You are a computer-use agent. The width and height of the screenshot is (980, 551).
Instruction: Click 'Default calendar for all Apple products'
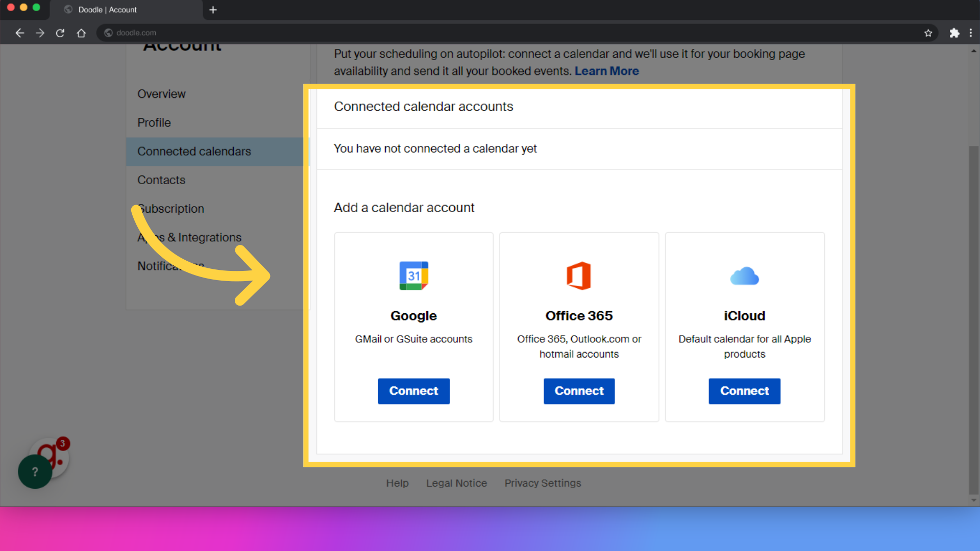click(744, 346)
